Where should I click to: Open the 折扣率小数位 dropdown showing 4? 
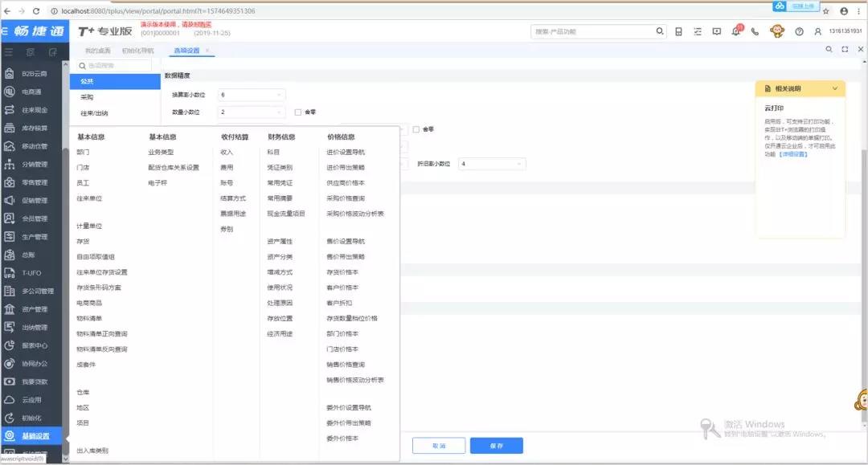(x=492, y=164)
